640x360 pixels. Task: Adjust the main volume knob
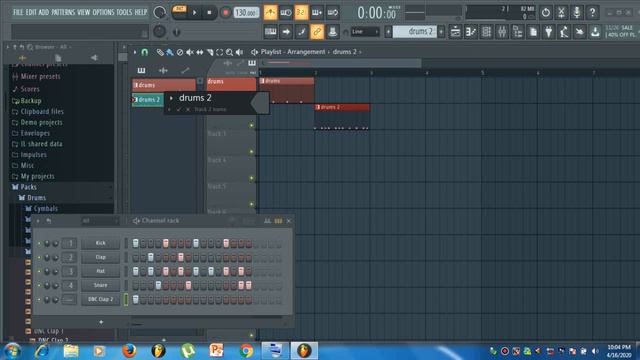[160, 13]
